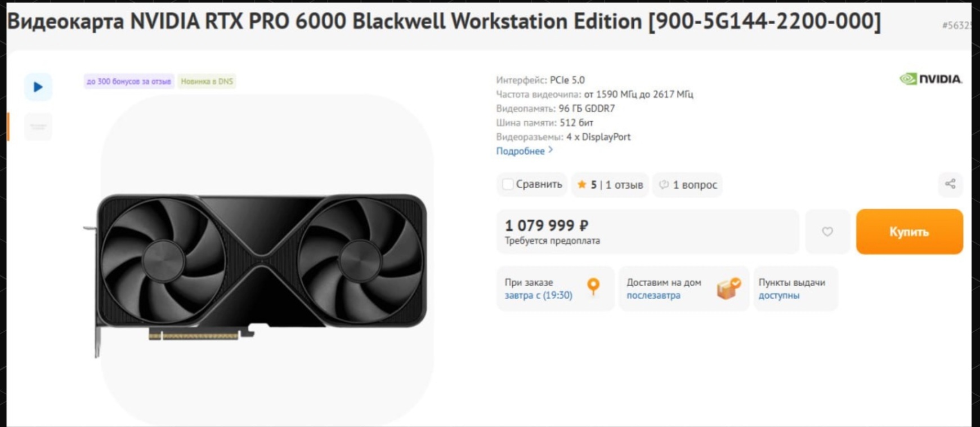Click the orange star rating icon
The width and height of the screenshot is (980, 427).
[581, 184]
